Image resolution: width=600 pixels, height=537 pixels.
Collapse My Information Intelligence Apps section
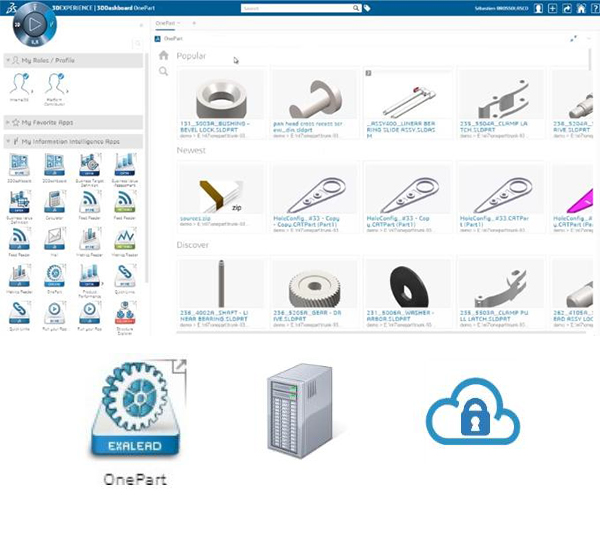[x=10, y=141]
